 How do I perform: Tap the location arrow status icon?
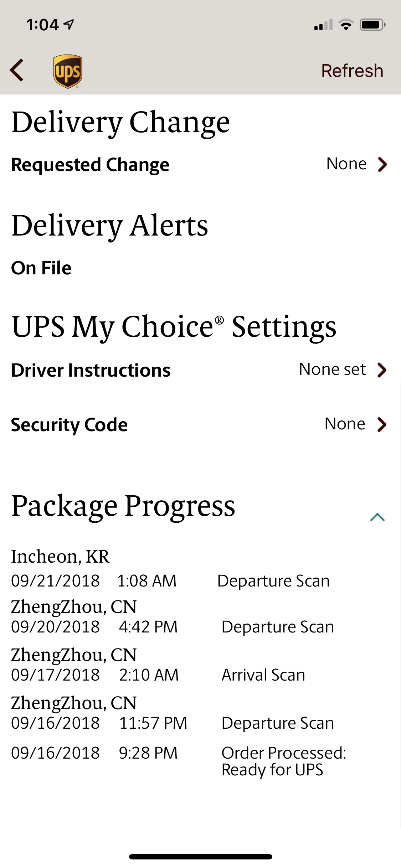coord(68,24)
